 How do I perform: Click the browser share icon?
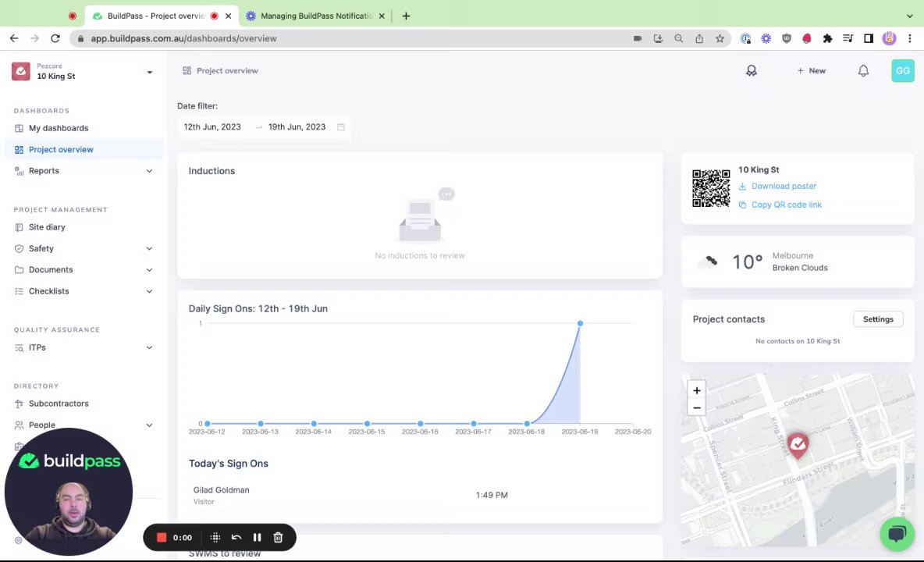point(699,38)
